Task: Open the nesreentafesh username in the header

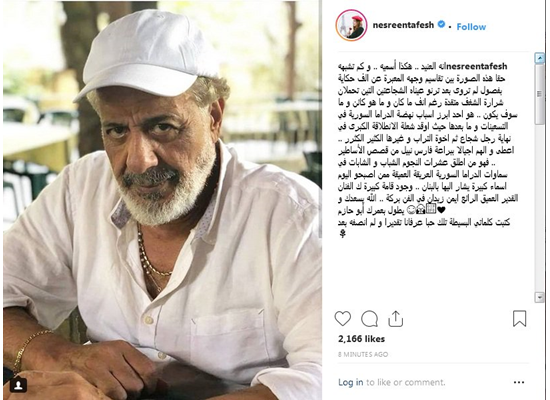Action: 403,25
